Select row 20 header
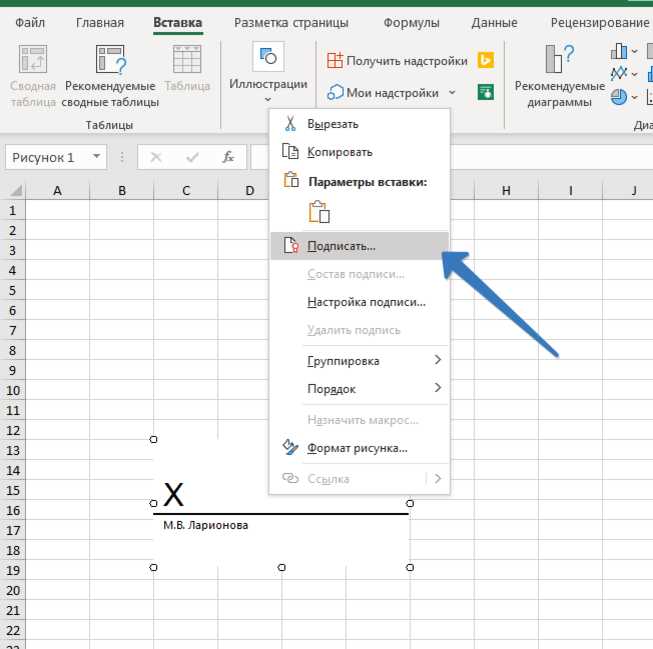Screen dimensions: 653x649 coord(12,590)
